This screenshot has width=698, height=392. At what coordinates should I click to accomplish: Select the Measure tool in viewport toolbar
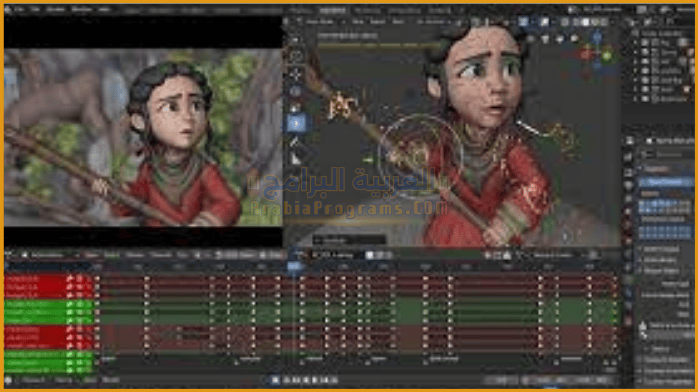click(x=296, y=159)
